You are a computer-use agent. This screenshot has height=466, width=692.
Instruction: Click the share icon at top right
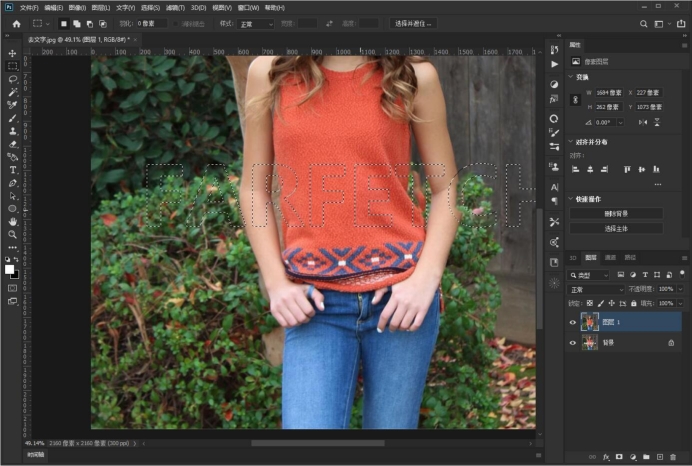[x=681, y=24]
